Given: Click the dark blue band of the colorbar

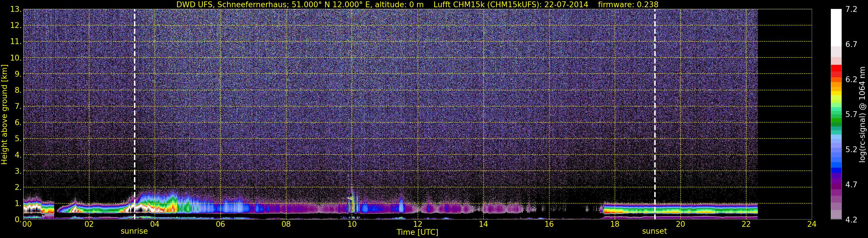Looking at the screenshot, I should [836, 170].
